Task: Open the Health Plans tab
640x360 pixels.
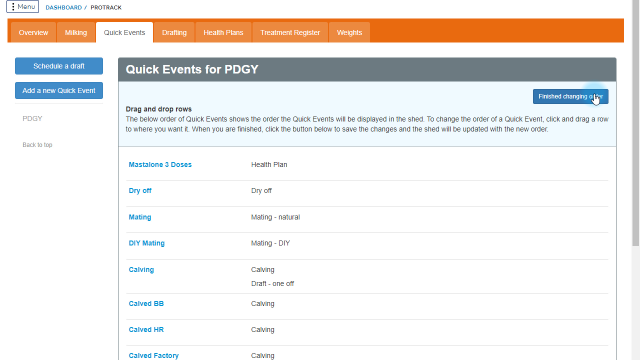Action: pos(223,33)
